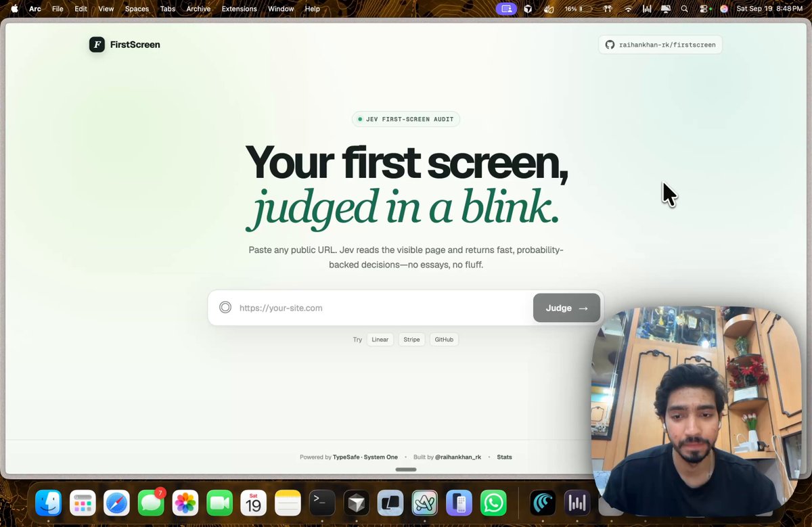The height and width of the screenshot is (527, 812).
Task: Open the File menu
Action: click(x=58, y=9)
